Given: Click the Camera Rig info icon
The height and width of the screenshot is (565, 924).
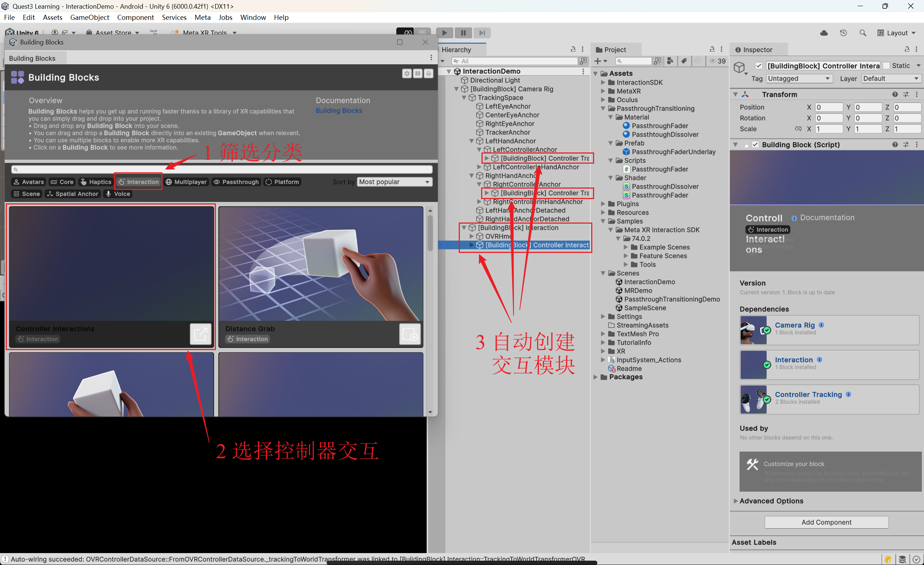Looking at the screenshot, I should pos(821,325).
